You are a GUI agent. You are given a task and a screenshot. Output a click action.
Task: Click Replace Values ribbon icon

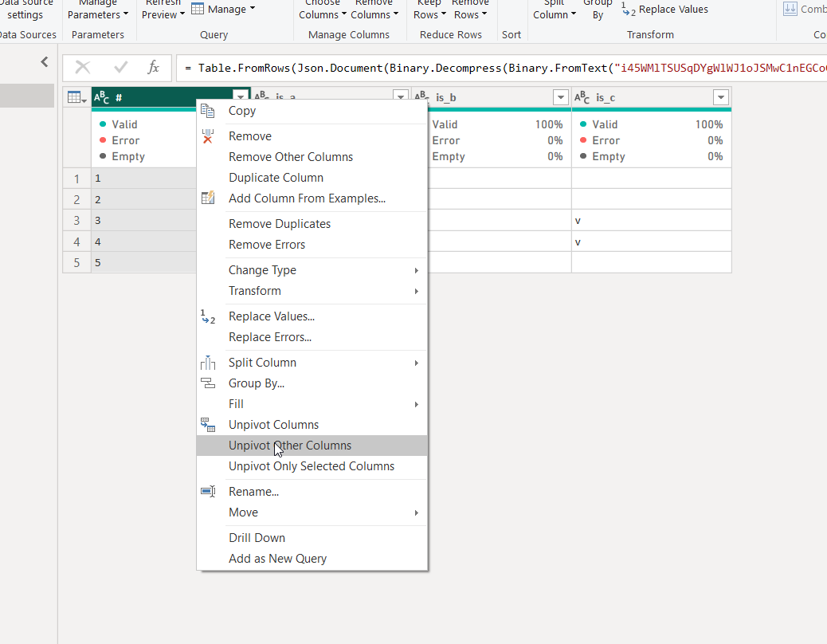coord(628,9)
